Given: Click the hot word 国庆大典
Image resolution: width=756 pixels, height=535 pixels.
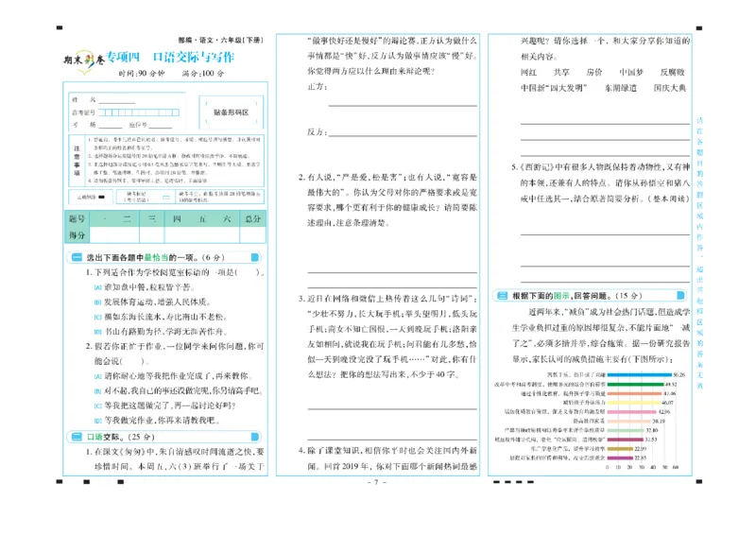Looking at the screenshot, I should pyautogui.click(x=670, y=88).
